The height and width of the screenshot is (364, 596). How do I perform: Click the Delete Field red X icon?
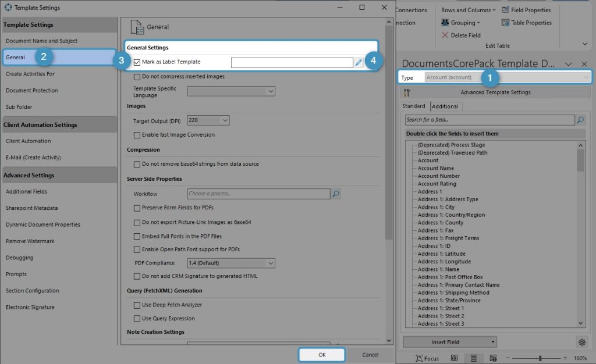point(445,35)
